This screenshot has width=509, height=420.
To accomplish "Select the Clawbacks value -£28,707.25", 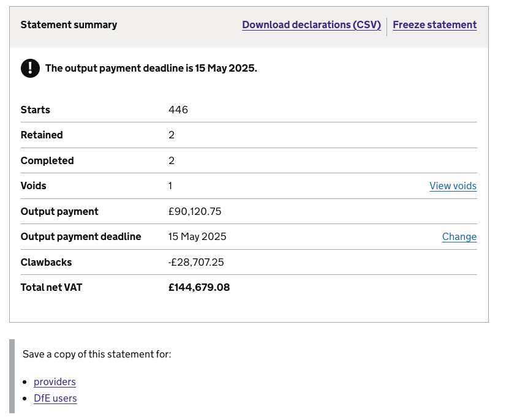I will 197,261.
